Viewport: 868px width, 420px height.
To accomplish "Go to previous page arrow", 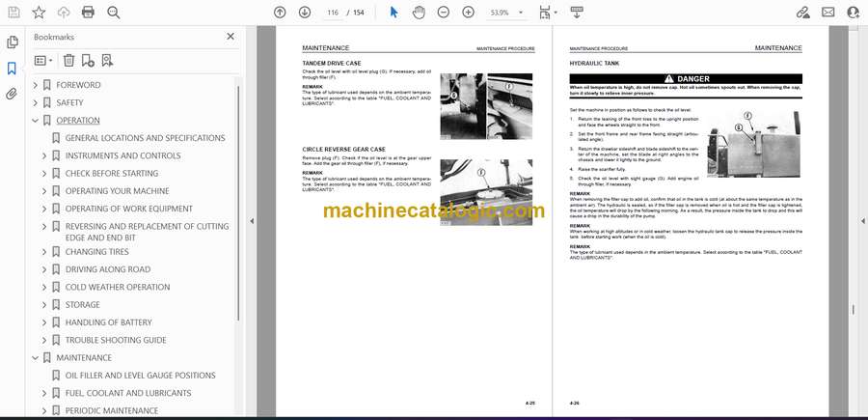I will (280, 13).
